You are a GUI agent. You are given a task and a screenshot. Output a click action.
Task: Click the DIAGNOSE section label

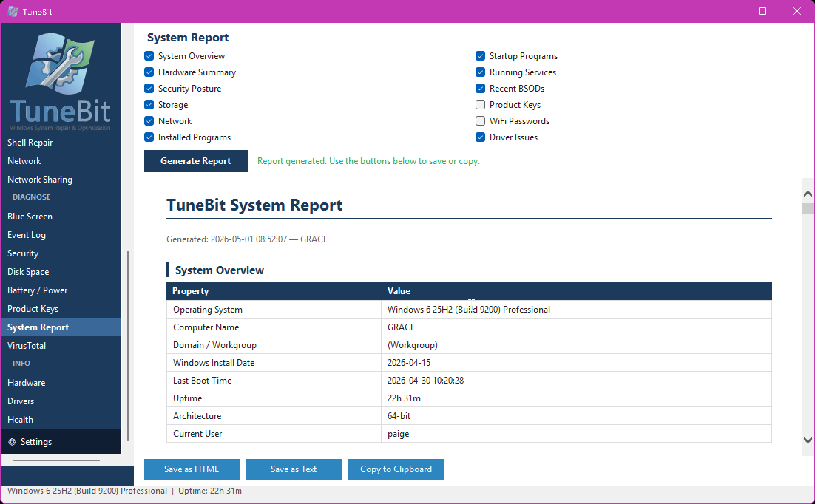[31, 197]
